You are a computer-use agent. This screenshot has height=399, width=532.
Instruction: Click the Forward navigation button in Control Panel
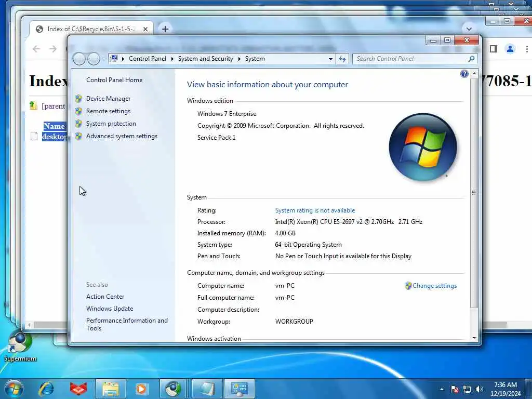[x=94, y=59]
